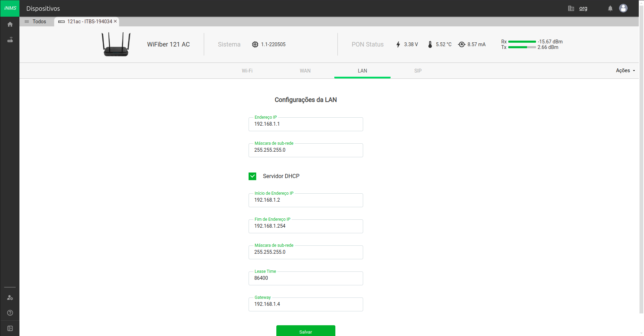644x336 pixels.
Task: Focus the DHCP Máscara de sub-rede field
Action: click(x=306, y=252)
